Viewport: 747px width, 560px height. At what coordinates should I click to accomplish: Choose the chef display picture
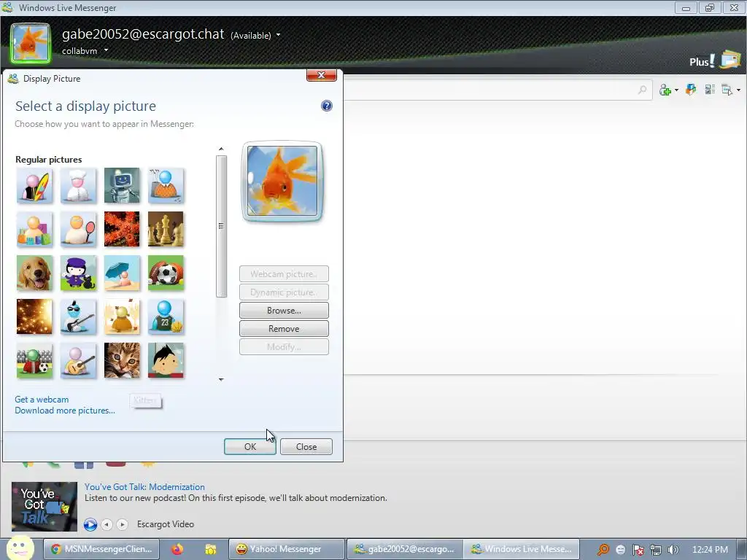(x=79, y=185)
